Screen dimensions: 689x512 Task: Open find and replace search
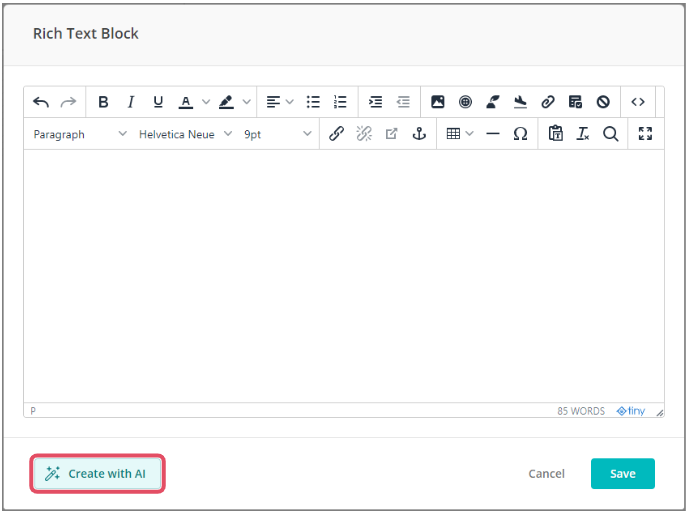pos(610,134)
